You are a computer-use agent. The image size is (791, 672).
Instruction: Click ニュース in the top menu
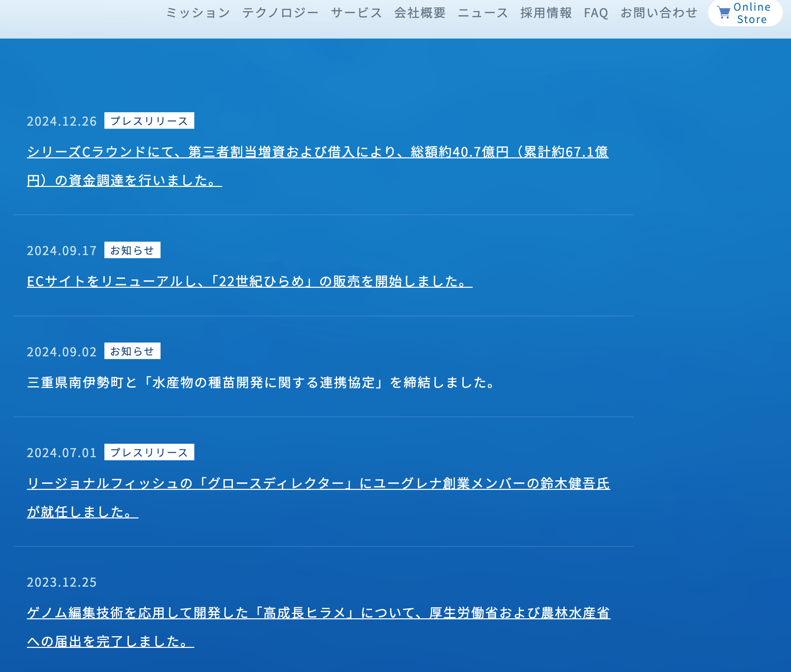point(483,13)
